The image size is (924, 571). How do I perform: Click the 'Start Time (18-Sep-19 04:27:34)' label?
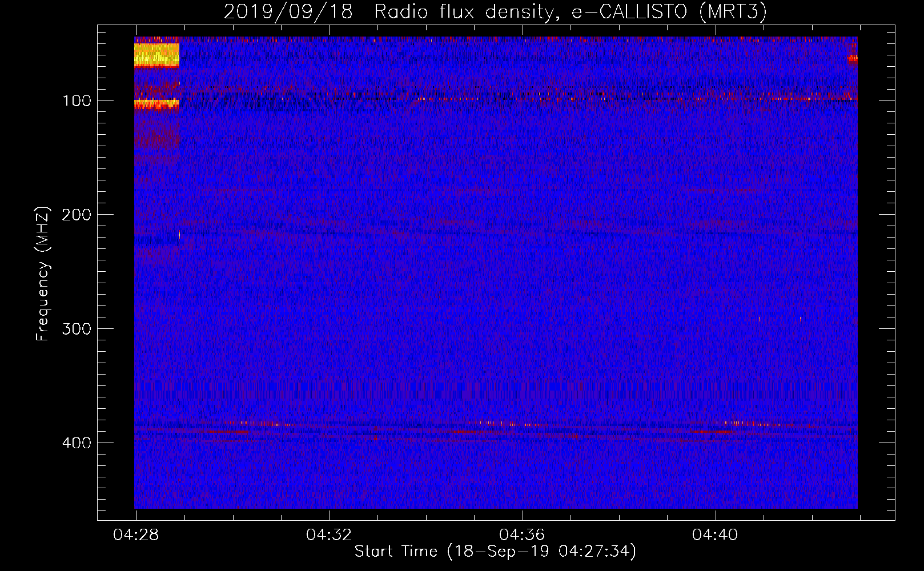[495, 552]
